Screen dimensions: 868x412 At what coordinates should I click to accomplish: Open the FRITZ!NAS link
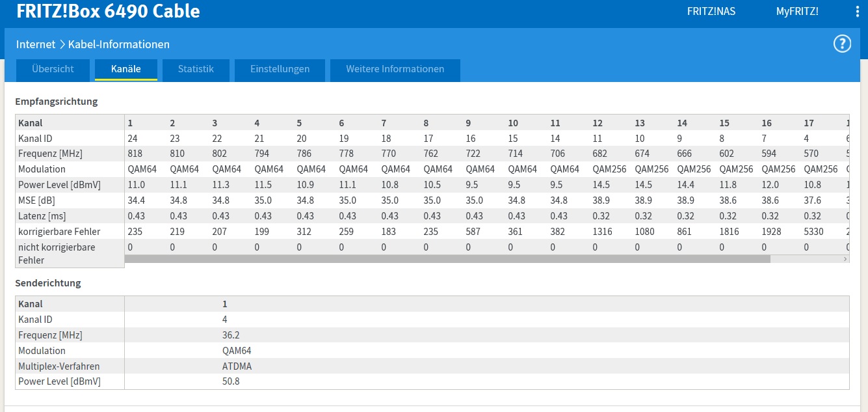[x=711, y=12]
